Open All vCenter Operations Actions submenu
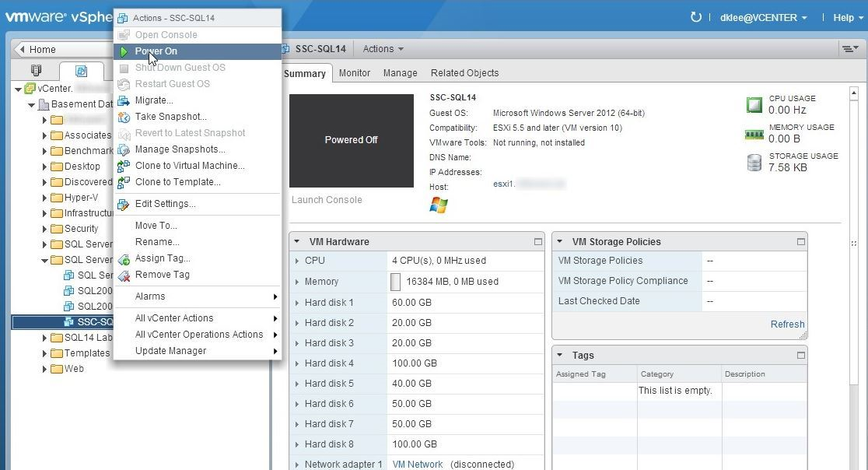 pyautogui.click(x=198, y=335)
